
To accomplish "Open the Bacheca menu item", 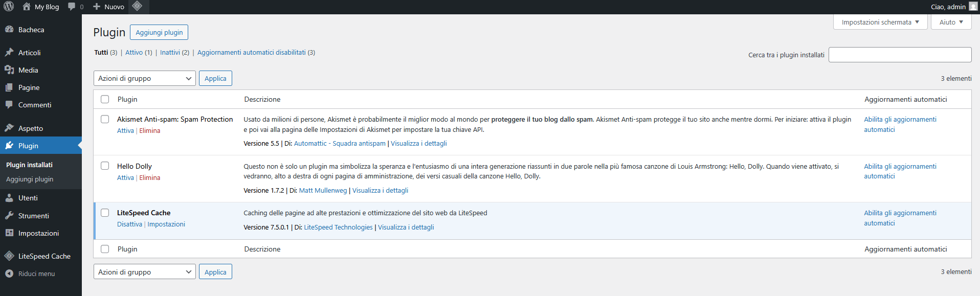I will pos(41,30).
